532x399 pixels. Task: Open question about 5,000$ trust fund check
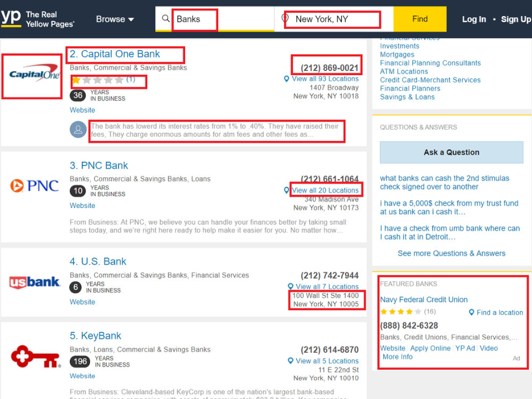[449, 207]
